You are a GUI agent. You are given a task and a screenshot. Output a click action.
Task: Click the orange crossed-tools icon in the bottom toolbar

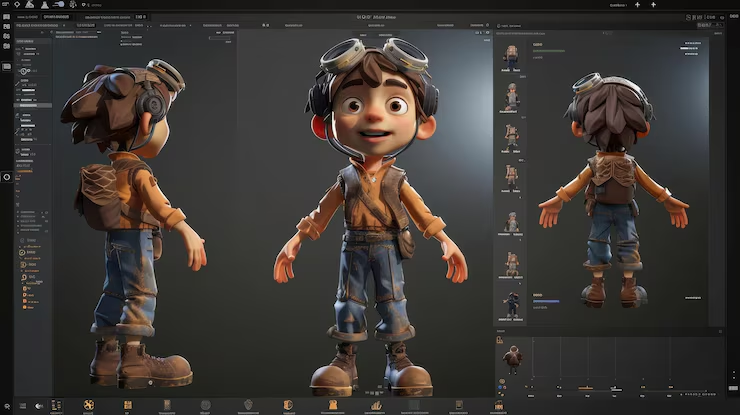tap(89, 406)
